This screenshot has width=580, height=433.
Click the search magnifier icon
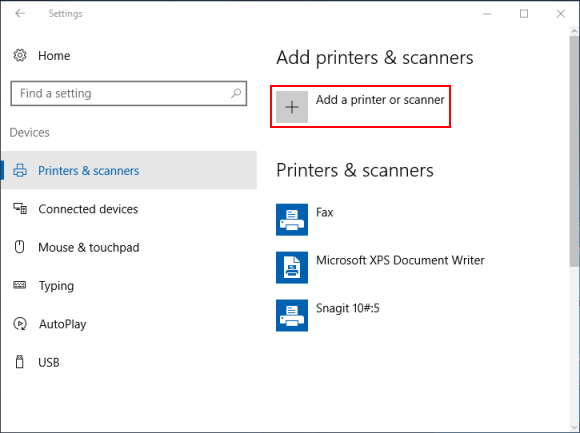[x=236, y=93]
